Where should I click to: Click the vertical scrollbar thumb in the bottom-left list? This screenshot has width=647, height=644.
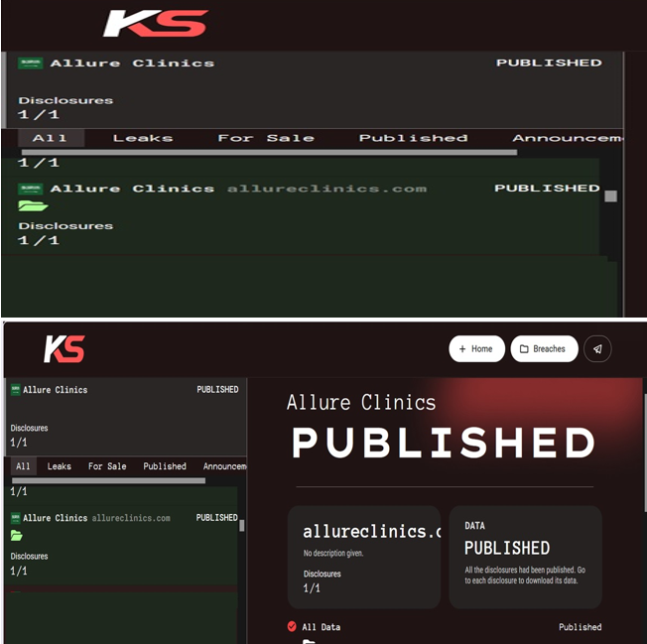click(242, 525)
